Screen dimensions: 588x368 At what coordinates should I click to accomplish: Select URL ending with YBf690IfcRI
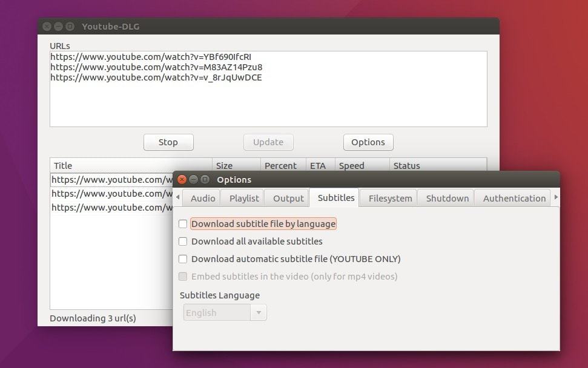click(x=151, y=56)
